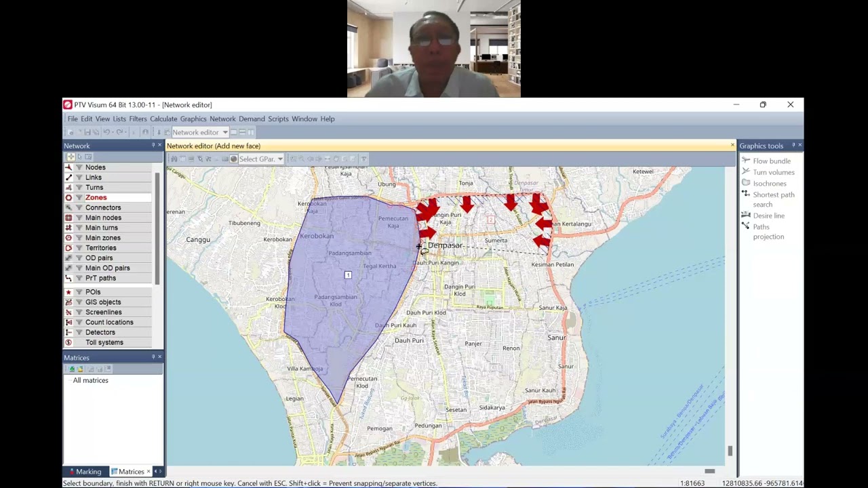The image size is (868, 488).
Task: Open the Select GPar. dropdown
Action: pyautogui.click(x=279, y=159)
